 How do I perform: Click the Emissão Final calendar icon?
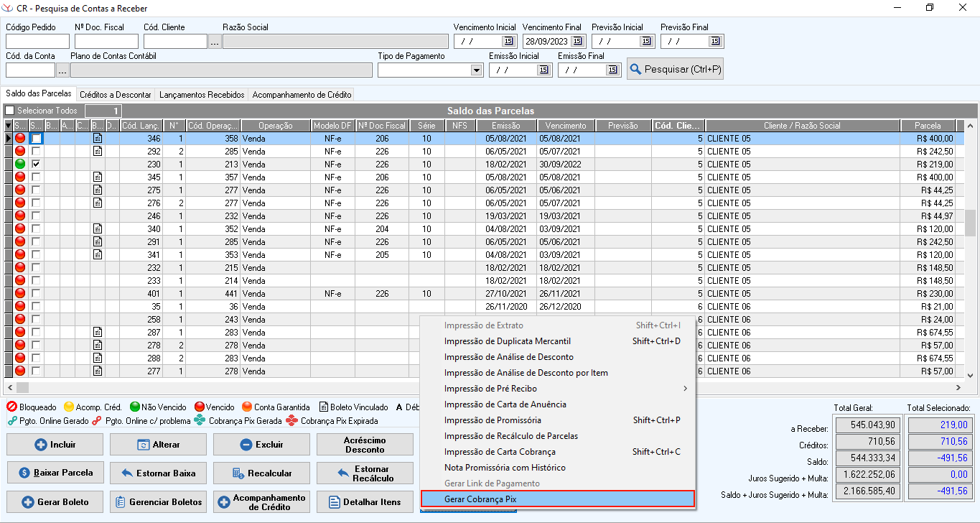click(x=612, y=70)
